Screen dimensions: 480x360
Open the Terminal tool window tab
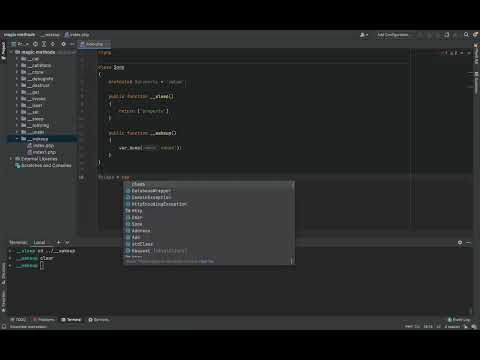pos(71,320)
